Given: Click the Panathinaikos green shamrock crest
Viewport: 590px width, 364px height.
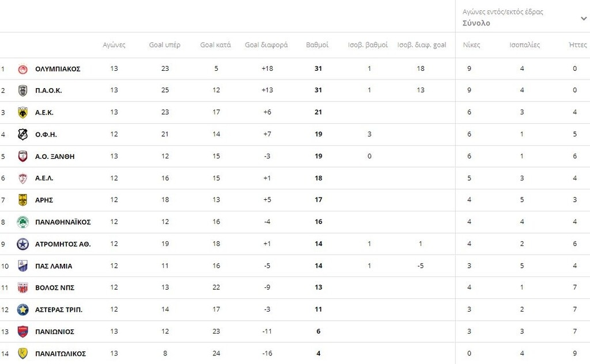Looking at the screenshot, I should (22, 222).
